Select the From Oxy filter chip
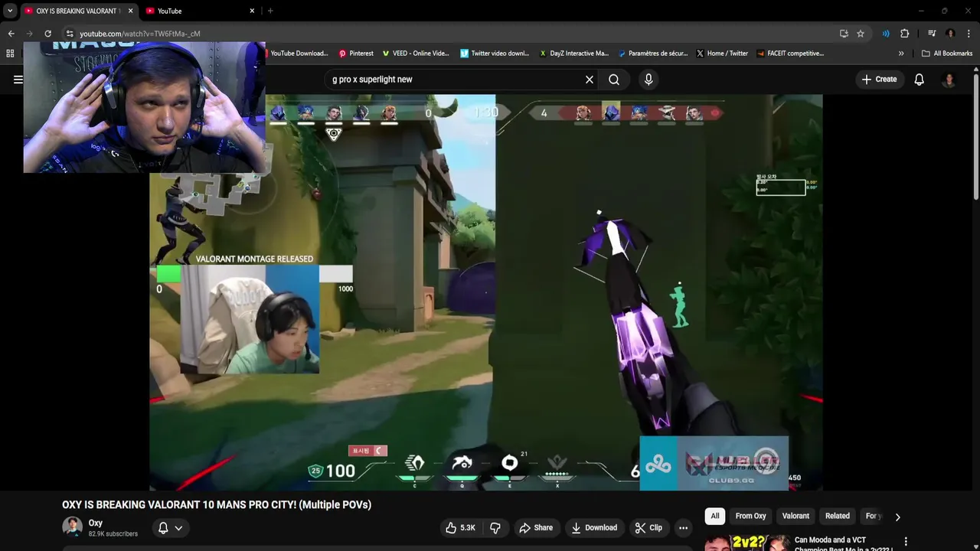This screenshot has width=980, height=551. [750, 516]
